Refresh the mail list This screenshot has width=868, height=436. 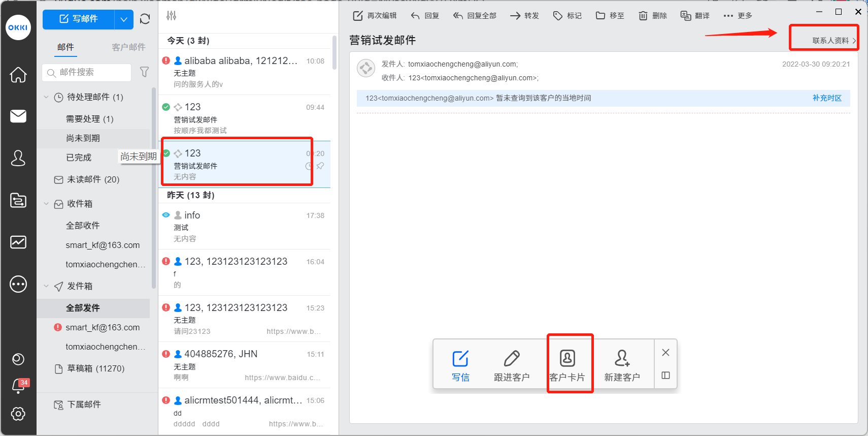[145, 19]
